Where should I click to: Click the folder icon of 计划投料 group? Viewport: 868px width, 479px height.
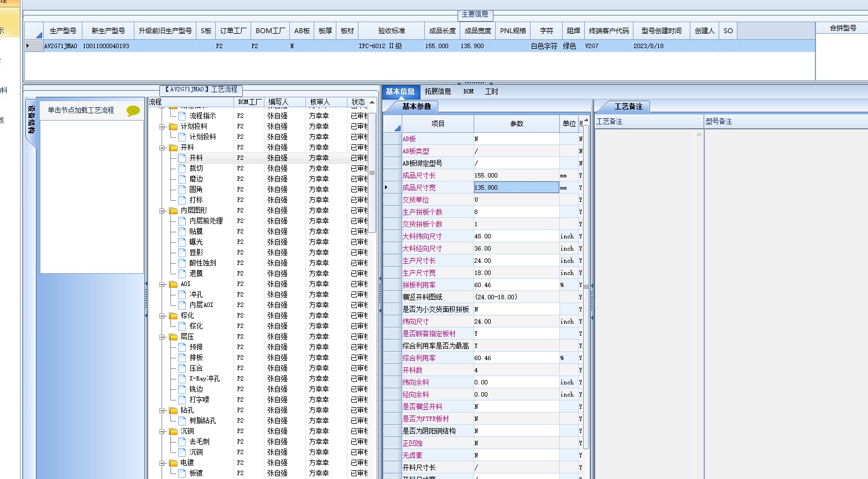pyautogui.click(x=173, y=126)
